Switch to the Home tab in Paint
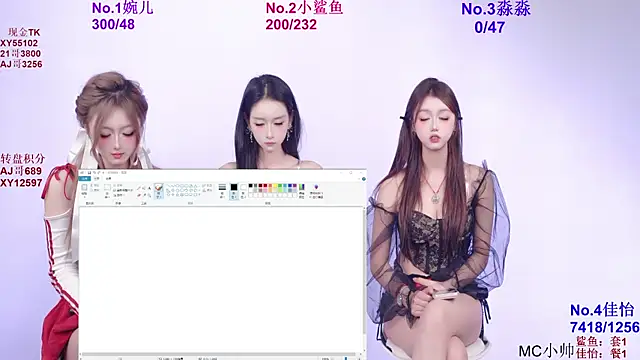Image resolution: width=640 pixels, height=360 pixels. 97,178
